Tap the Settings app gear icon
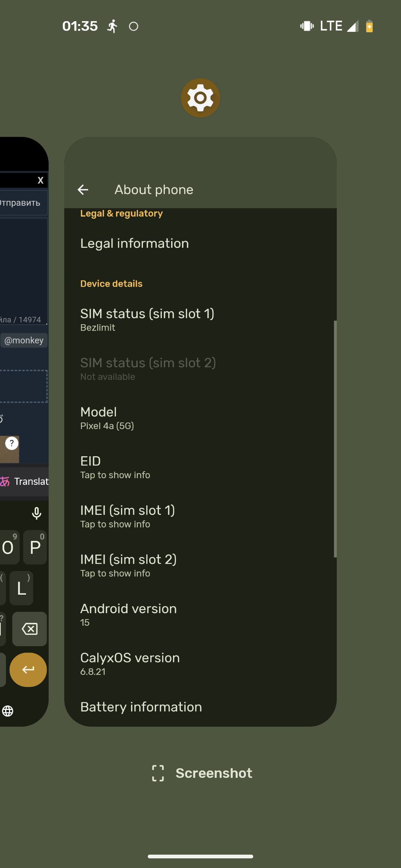Viewport: 401px width, 868px height. tap(200, 98)
